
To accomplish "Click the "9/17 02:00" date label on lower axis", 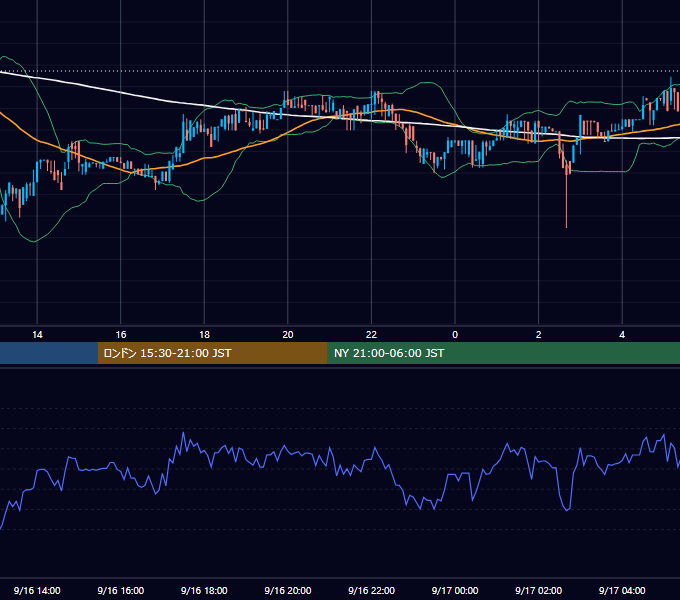I will [x=538, y=590].
